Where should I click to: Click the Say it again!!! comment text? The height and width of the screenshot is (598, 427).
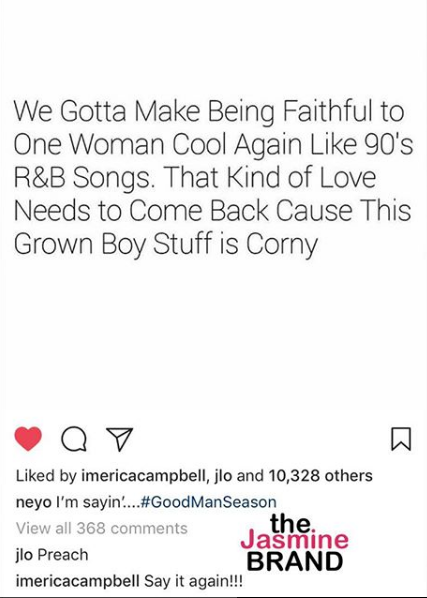[x=193, y=581]
